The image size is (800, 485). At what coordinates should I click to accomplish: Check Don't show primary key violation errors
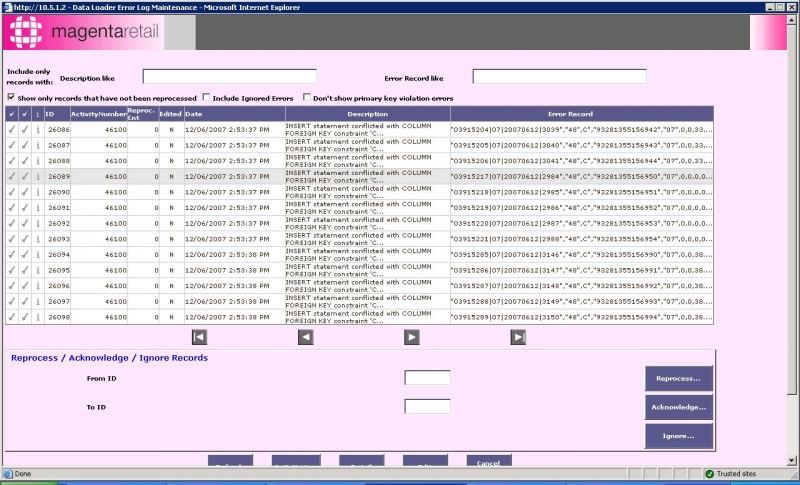tap(307, 97)
